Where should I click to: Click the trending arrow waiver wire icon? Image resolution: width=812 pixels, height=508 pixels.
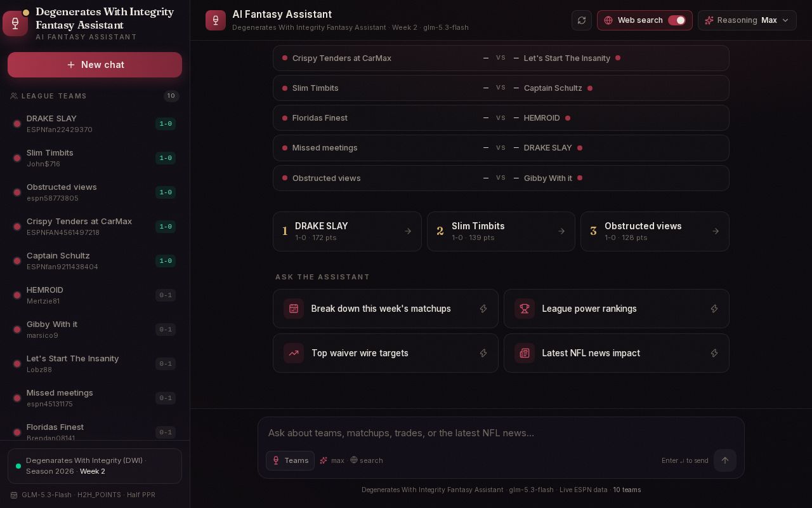[294, 353]
